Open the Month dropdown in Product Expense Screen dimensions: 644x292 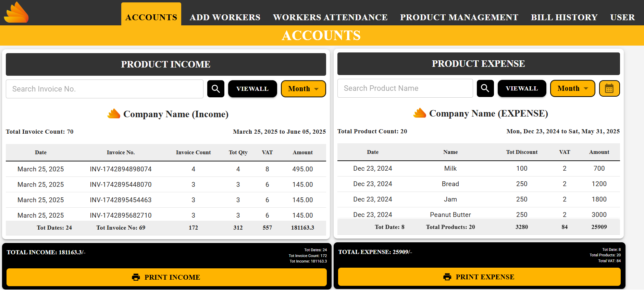coord(573,88)
